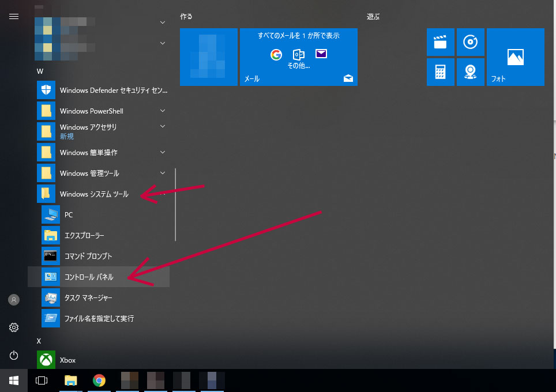
Task: Expand second blurred app chevron
Action: pyautogui.click(x=163, y=43)
